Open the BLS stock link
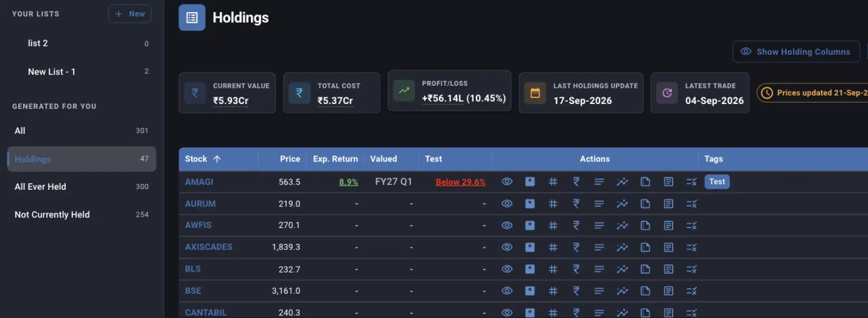Viewport: 868px width, 318px height. click(193, 269)
